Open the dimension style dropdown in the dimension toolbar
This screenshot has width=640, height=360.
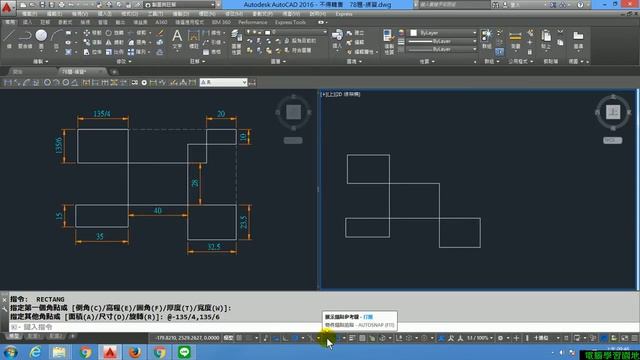point(223,82)
